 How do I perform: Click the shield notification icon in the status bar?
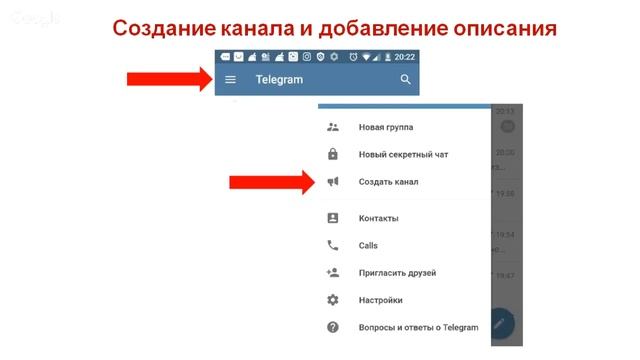tap(320, 57)
